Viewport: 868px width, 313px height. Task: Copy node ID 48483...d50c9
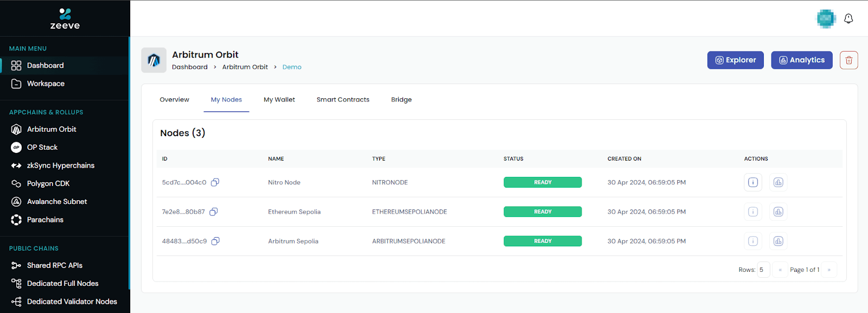tap(215, 241)
